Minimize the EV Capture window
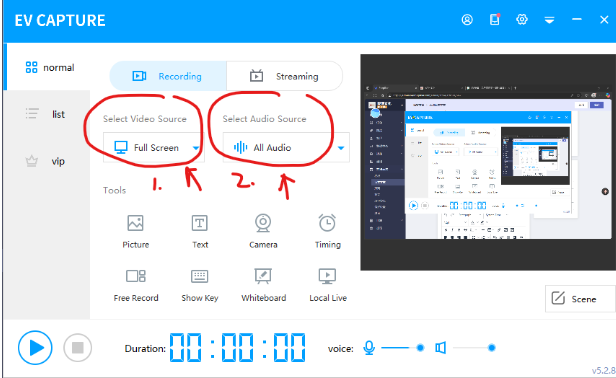 coord(576,19)
